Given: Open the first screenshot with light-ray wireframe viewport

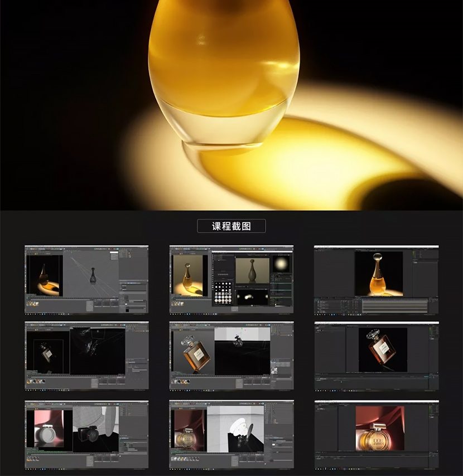Looking at the screenshot, I should (86, 279).
